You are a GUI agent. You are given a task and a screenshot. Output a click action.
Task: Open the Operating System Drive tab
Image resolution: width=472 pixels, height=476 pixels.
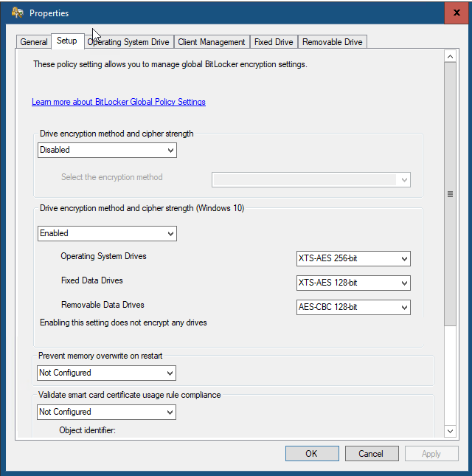[128, 42]
